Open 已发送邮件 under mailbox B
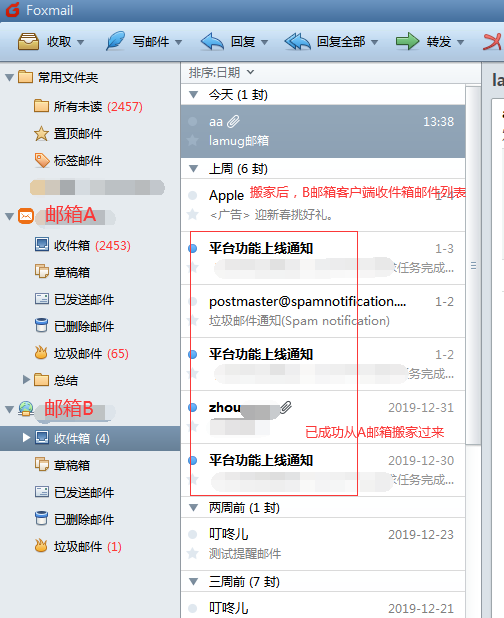Image resolution: width=504 pixels, height=618 pixels. pos(74,492)
